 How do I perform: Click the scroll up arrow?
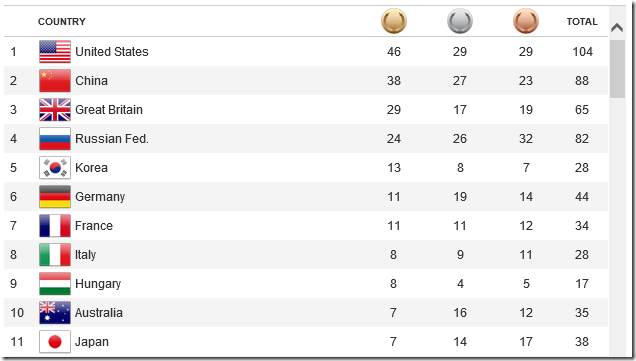[x=617, y=28]
